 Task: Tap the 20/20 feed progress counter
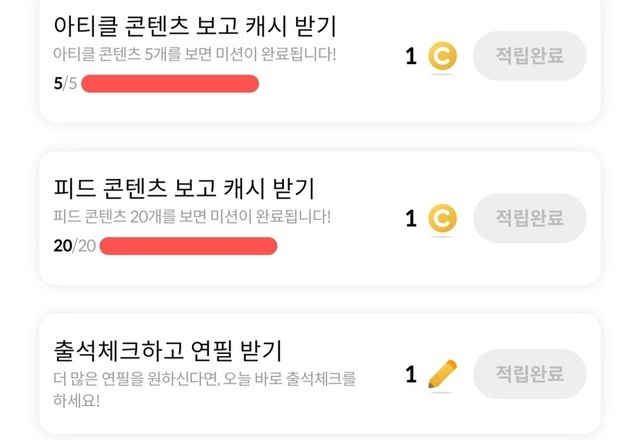click(x=73, y=245)
